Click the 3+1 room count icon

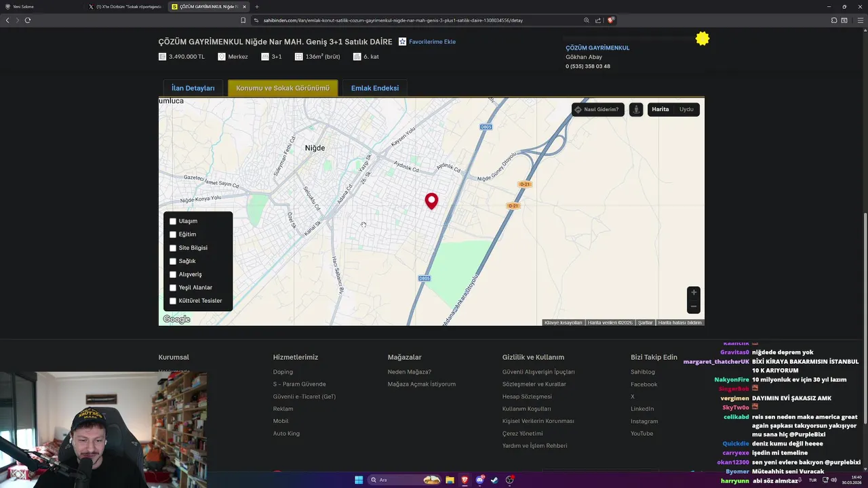pyautogui.click(x=265, y=57)
